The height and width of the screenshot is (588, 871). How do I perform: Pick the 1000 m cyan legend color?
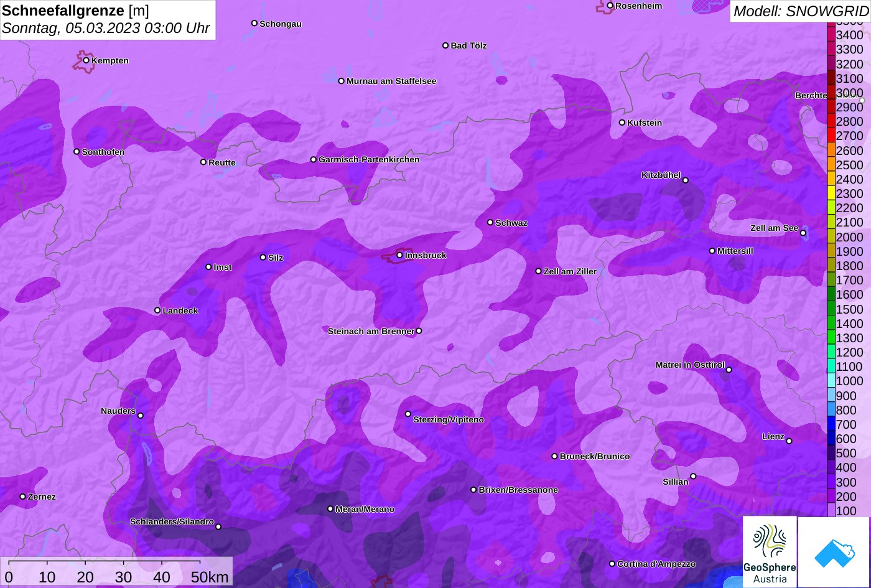point(831,381)
